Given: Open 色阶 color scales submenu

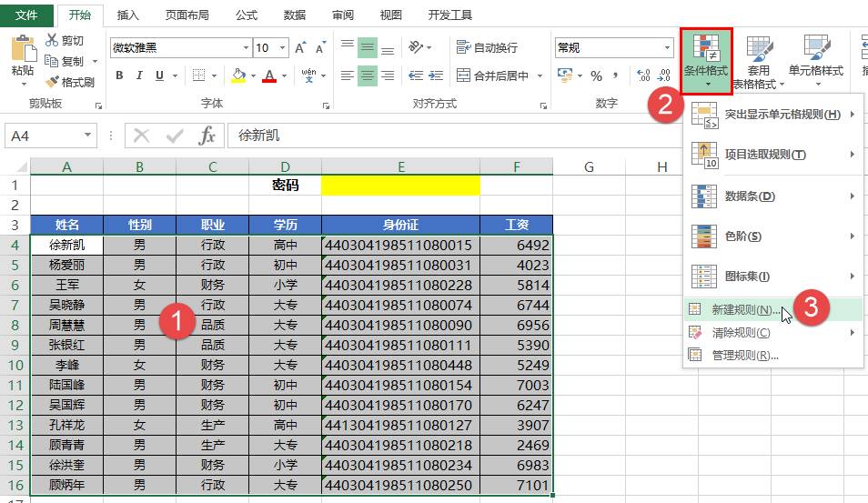Looking at the screenshot, I should (773, 236).
